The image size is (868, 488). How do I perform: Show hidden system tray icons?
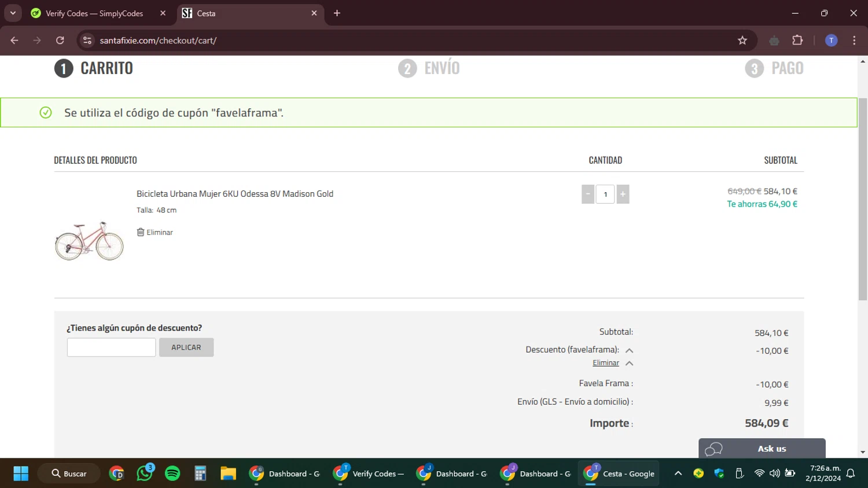(678, 474)
